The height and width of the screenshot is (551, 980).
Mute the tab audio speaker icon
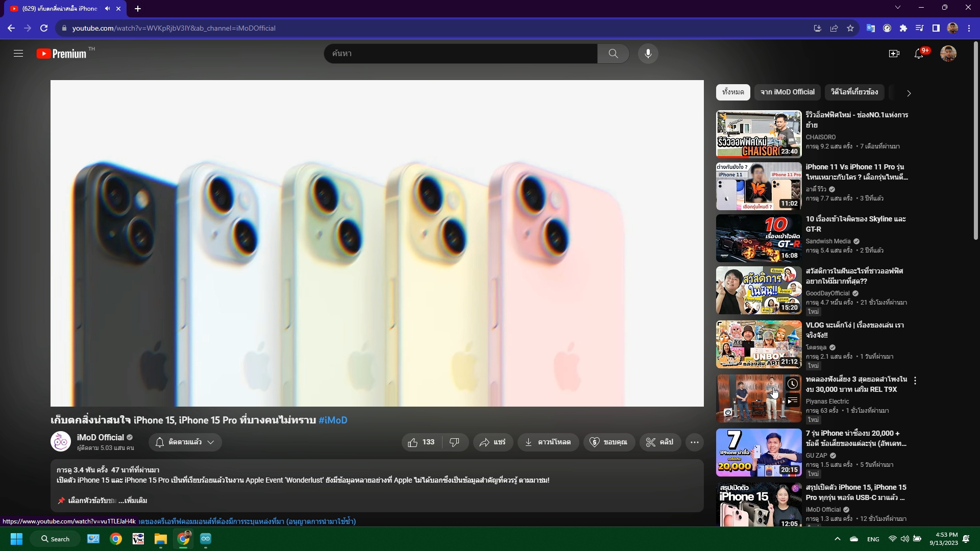[107, 9]
